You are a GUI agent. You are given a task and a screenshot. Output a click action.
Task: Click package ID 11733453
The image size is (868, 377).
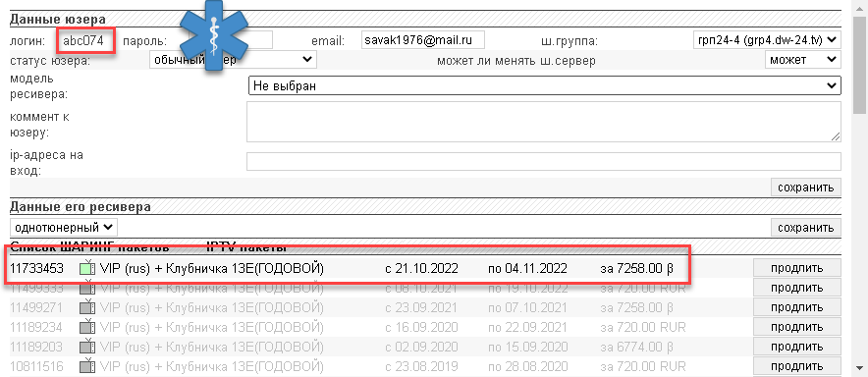[x=36, y=269]
